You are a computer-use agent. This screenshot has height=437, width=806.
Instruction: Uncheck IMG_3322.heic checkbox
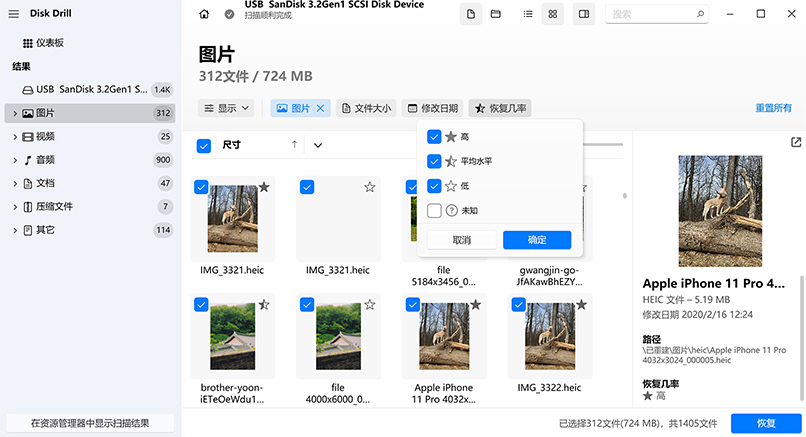[x=519, y=305]
